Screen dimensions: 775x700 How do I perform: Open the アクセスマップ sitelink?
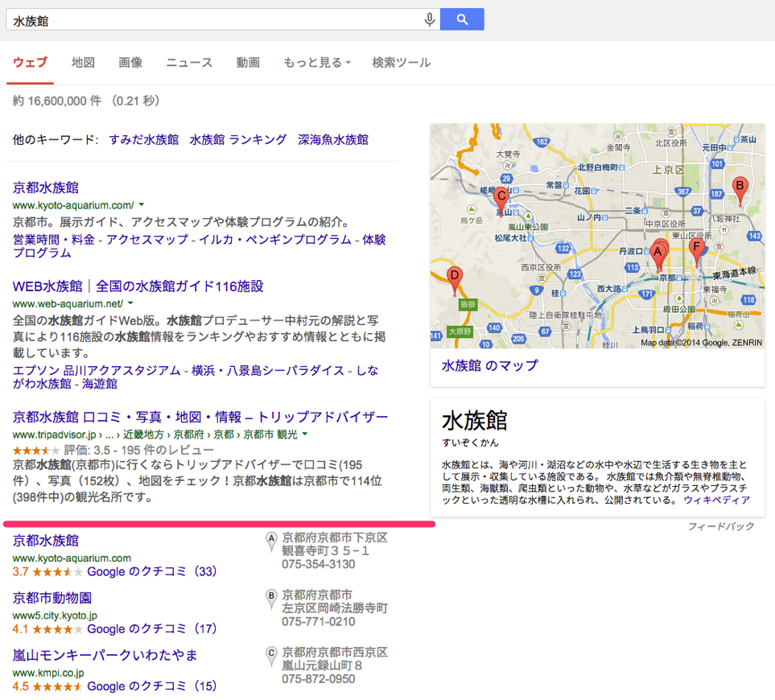[x=147, y=240]
